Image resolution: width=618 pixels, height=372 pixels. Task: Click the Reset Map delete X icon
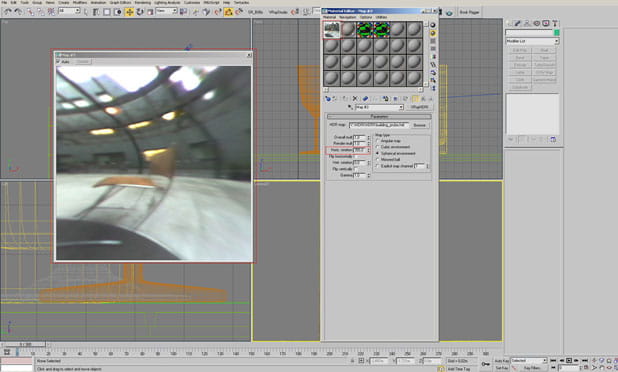(355, 99)
